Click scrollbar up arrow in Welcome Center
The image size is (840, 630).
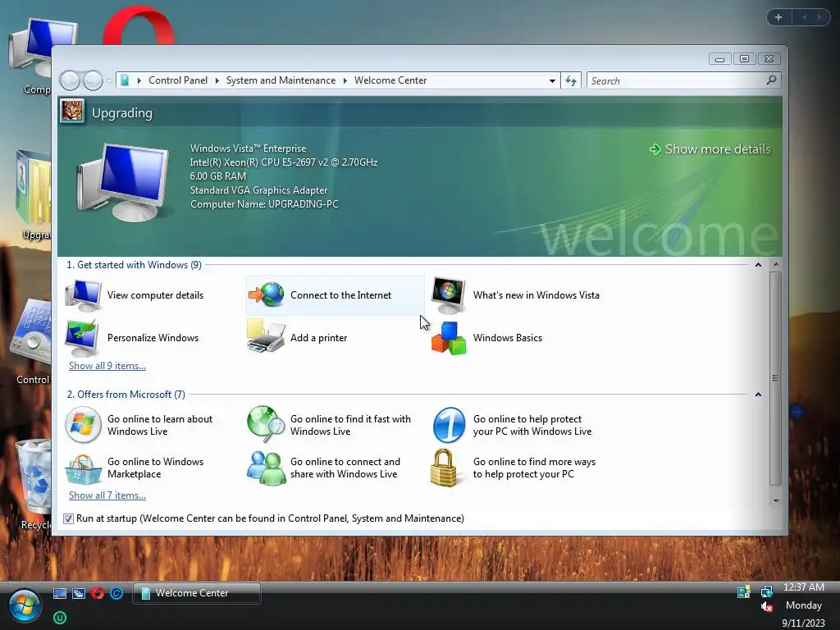tap(776, 265)
